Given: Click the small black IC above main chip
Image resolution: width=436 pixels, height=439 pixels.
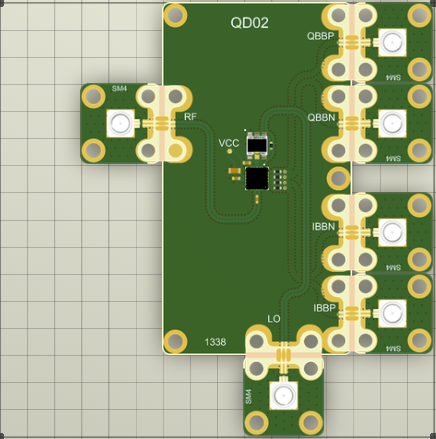Looking at the screenshot, I should pyautogui.click(x=257, y=145).
